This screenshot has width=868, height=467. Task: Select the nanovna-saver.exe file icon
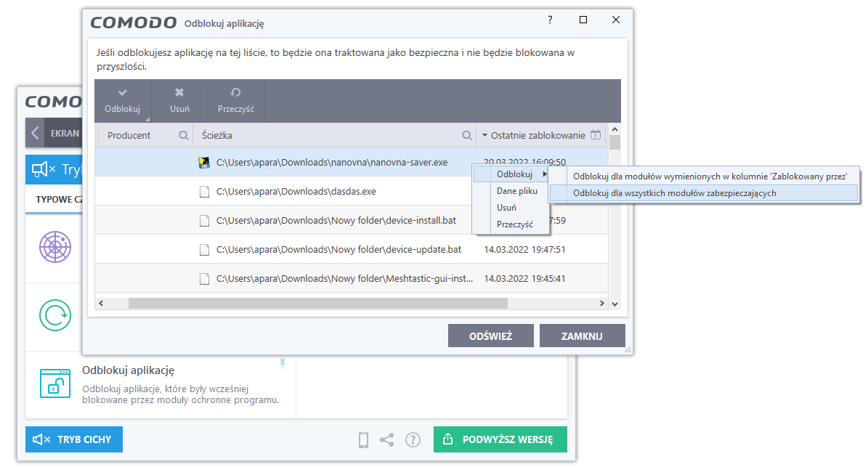click(x=204, y=162)
